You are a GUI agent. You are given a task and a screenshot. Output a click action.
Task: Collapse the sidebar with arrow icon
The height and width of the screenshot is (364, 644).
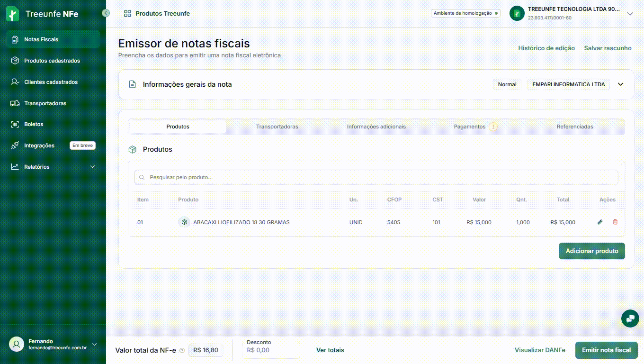(106, 13)
